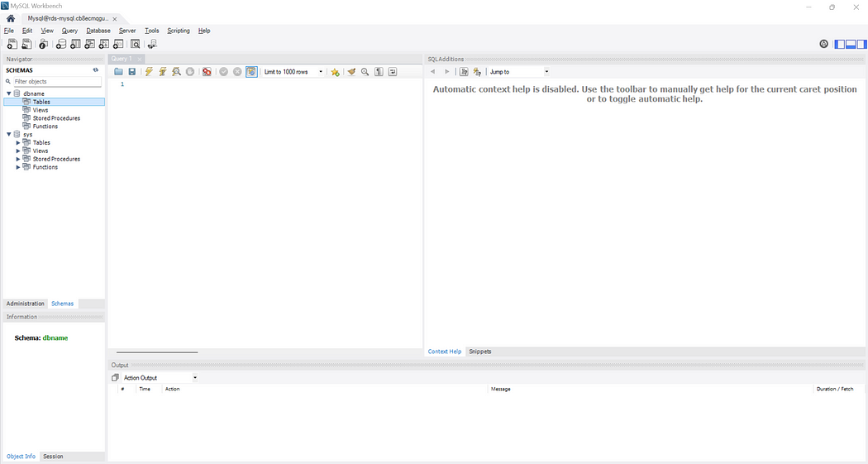
Task: Open the Query menu
Action: (69, 31)
